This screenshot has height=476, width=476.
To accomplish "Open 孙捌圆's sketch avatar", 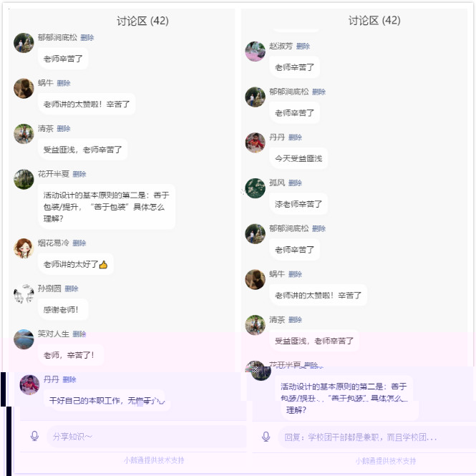I will pos(24,293).
